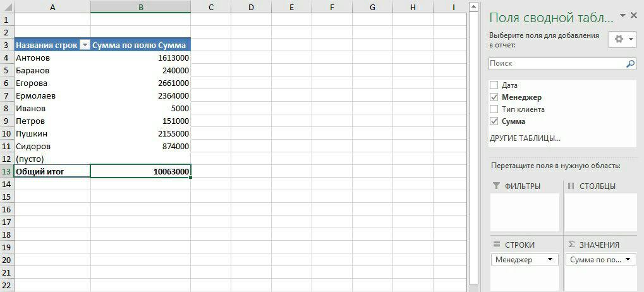Click the magnifier icon in the search box
Screen dimensions: 644x292
[630, 64]
